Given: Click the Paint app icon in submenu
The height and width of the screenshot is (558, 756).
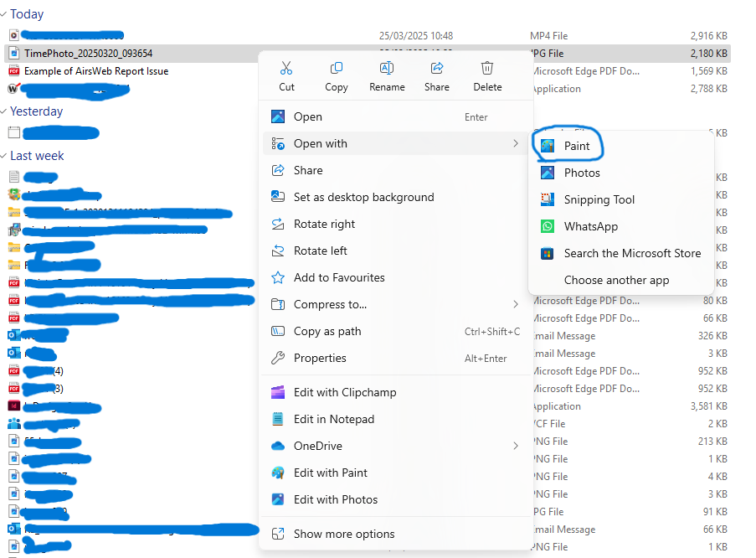Looking at the screenshot, I should pyautogui.click(x=548, y=146).
